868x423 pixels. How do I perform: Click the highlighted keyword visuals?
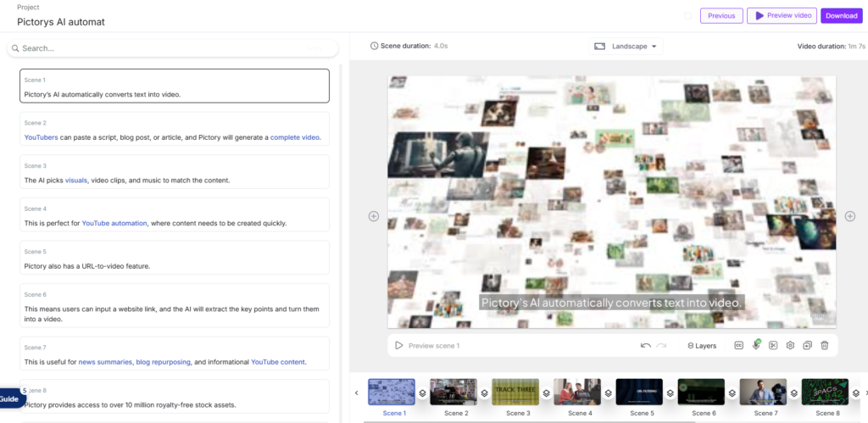(75, 180)
